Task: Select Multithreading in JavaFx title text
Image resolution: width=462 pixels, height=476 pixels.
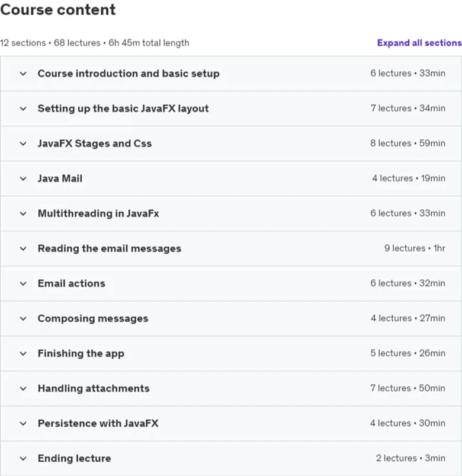Action: (x=98, y=214)
